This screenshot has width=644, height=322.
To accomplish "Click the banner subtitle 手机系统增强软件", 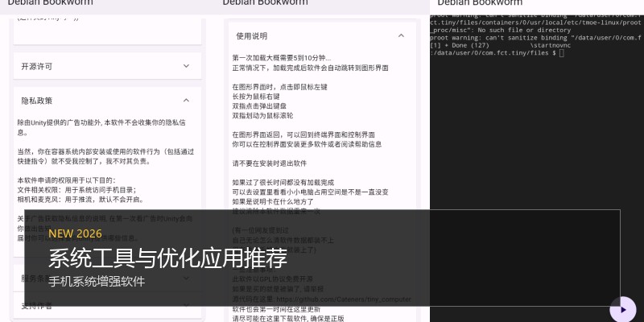I will pyautogui.click(x=97, y=282).
